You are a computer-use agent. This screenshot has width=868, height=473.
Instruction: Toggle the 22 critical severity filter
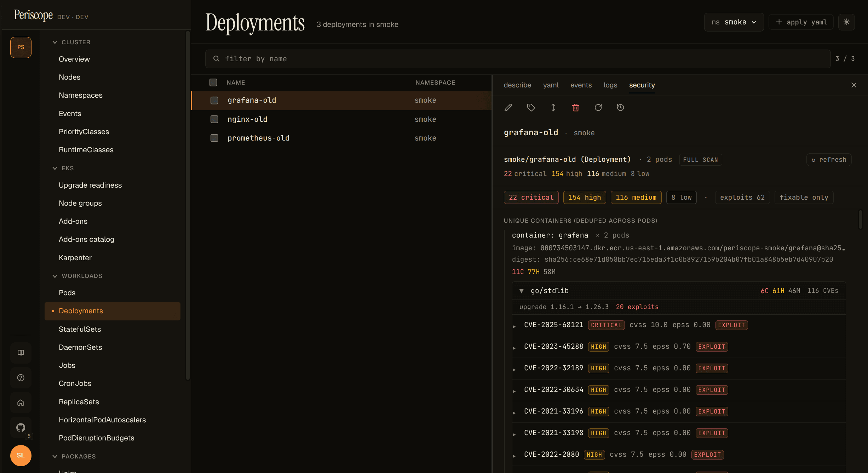531,198
